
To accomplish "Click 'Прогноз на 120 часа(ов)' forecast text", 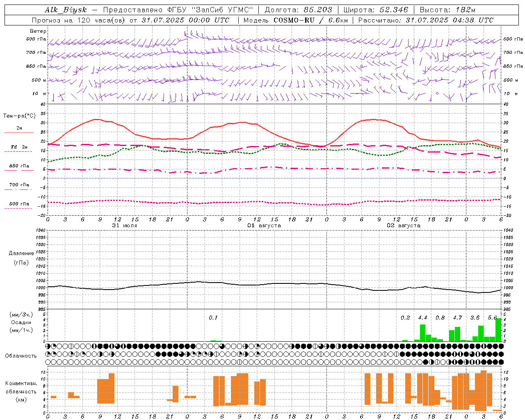I will pyautogui.click(x=78, y=20).
